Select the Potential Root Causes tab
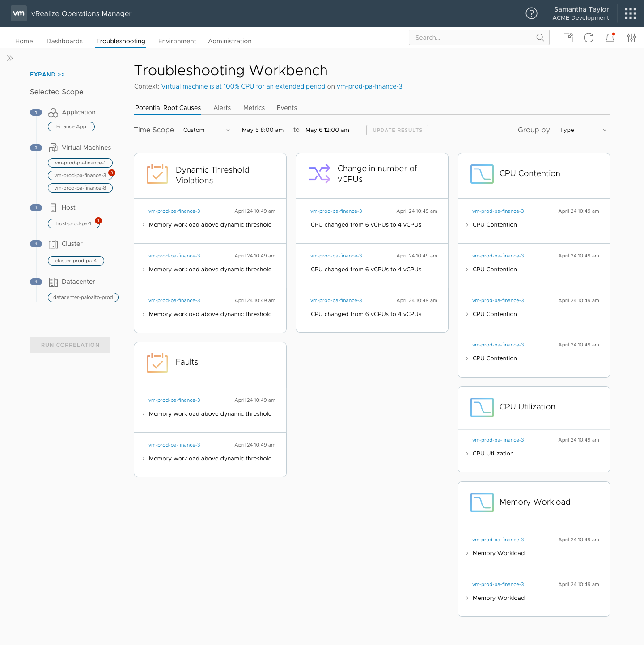The width and height of the screenshot is (644, 645). point(168,108)
